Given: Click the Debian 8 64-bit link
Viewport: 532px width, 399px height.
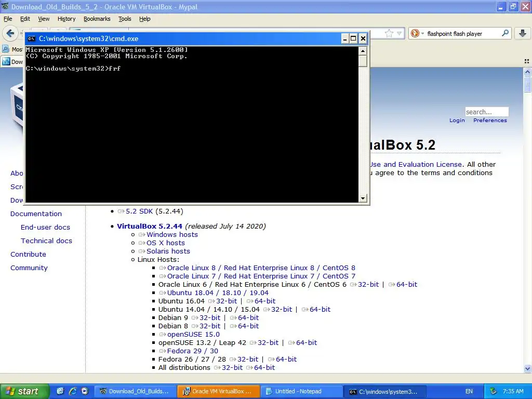Looking at the screenshot, I should tap(248, 326).
